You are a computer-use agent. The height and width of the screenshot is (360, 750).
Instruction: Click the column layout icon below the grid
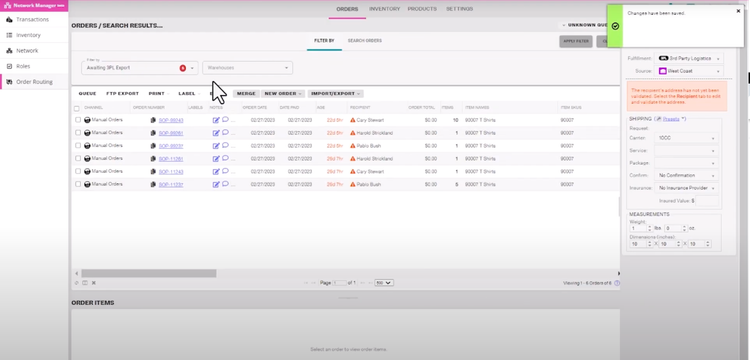(x=85, y=283)
